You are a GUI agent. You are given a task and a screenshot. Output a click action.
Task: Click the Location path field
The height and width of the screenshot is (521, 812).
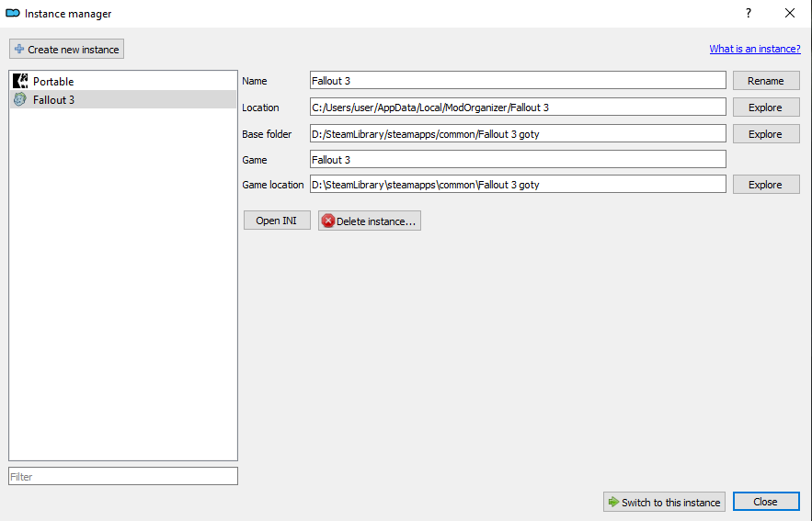point(518,108)
